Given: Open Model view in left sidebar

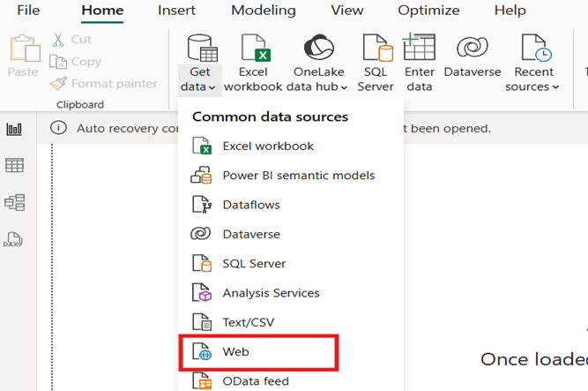Looking at the screenshot, I should pyautogui.click(x=14, y=202).
